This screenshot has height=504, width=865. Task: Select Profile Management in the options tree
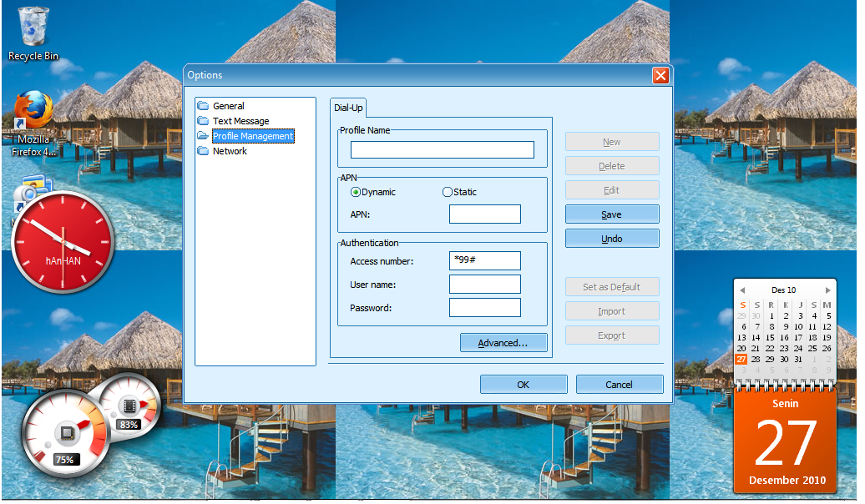pyautogui.click(x=253, y=136)
